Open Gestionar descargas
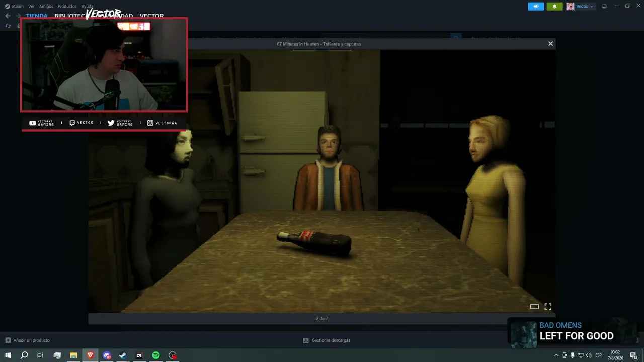The width and height of the screenshot is (644, 362). [x=327, y=340]
